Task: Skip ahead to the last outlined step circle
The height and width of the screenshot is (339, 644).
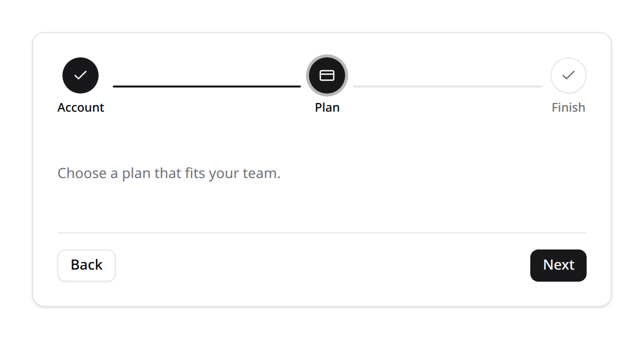Action: [569, 75]
